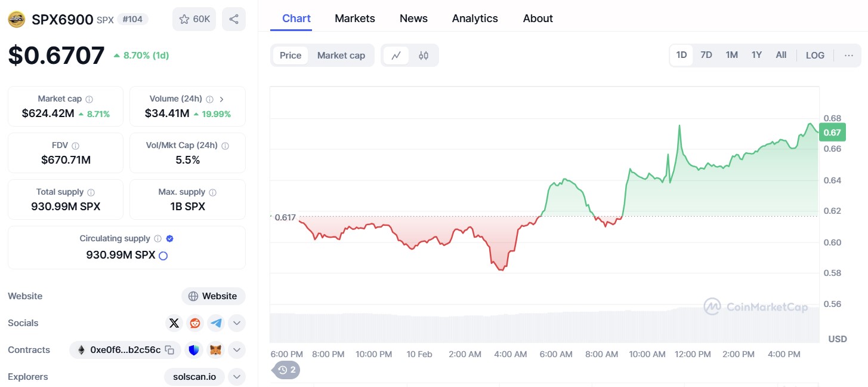This screenshot has height=387, width=868.
Task: Select the line chart view icon
Action: (x=396, y=56)
